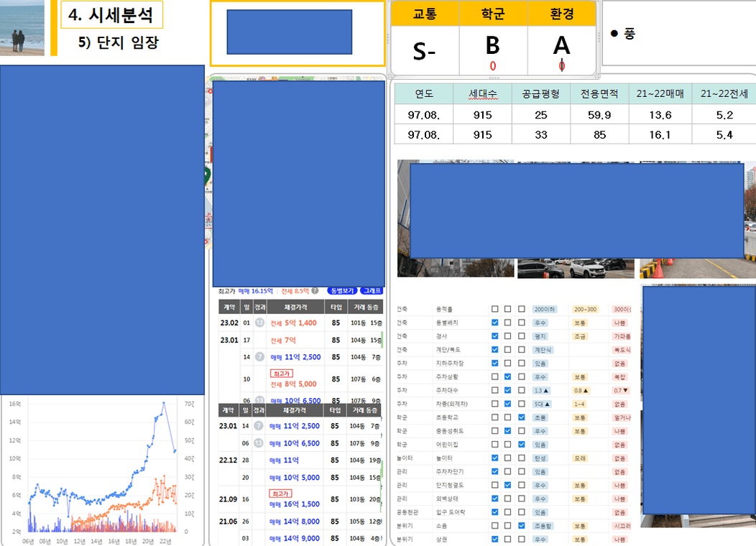Click the 200이하 blue tag
756x546 pixels.
(544, 309)
